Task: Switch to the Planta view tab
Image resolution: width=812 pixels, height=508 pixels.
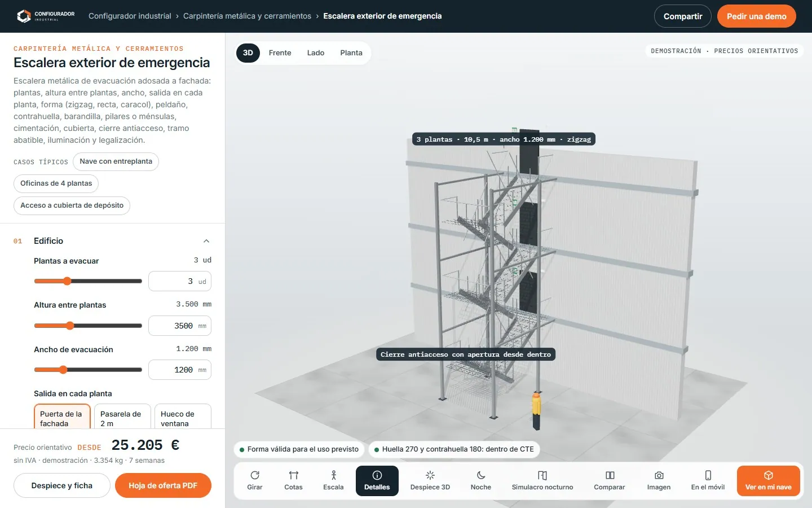Action: point(351,53)
